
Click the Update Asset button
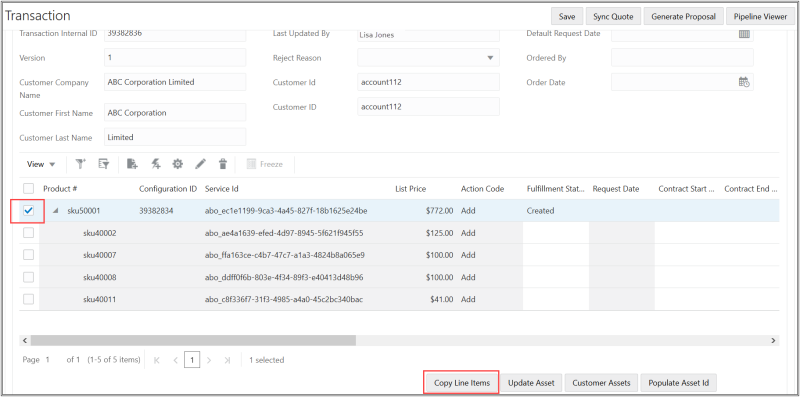(x=531, y=383)
